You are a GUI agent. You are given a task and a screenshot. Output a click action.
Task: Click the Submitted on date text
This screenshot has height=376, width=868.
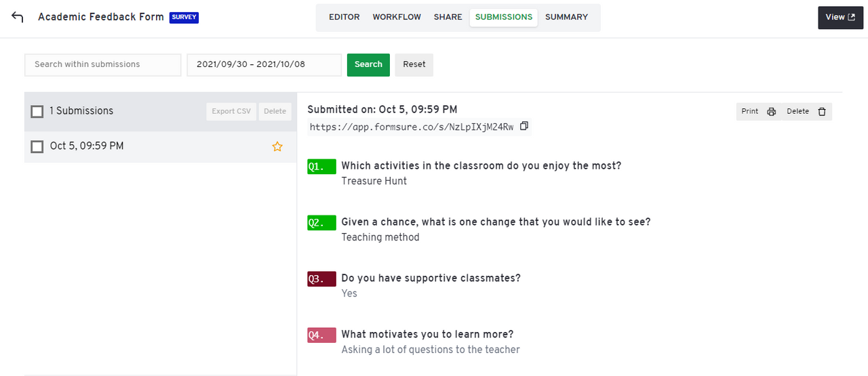point(382,109)
